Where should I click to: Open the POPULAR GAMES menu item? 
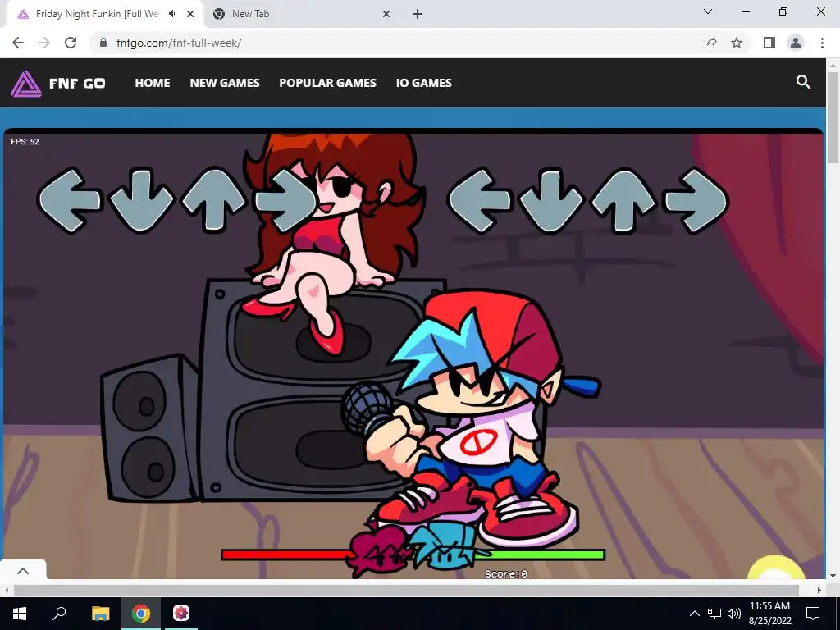[x=327, y=83]
